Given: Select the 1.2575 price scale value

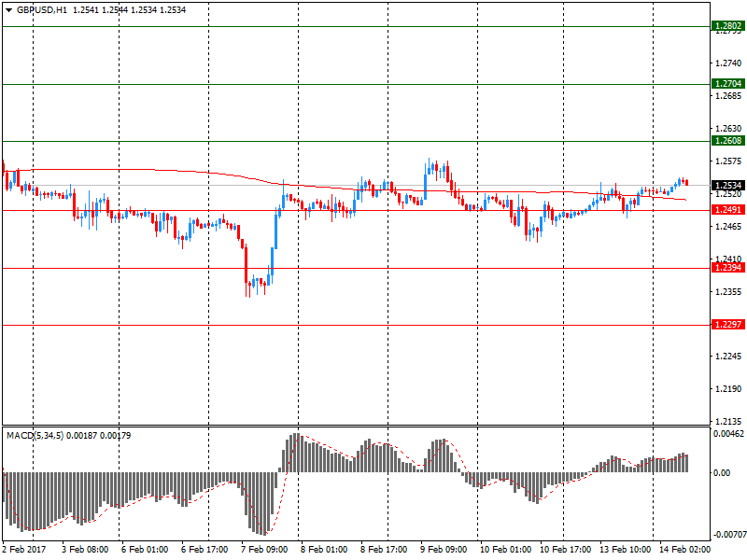Looking at the screenshot, I should click(x=728, y=161).
